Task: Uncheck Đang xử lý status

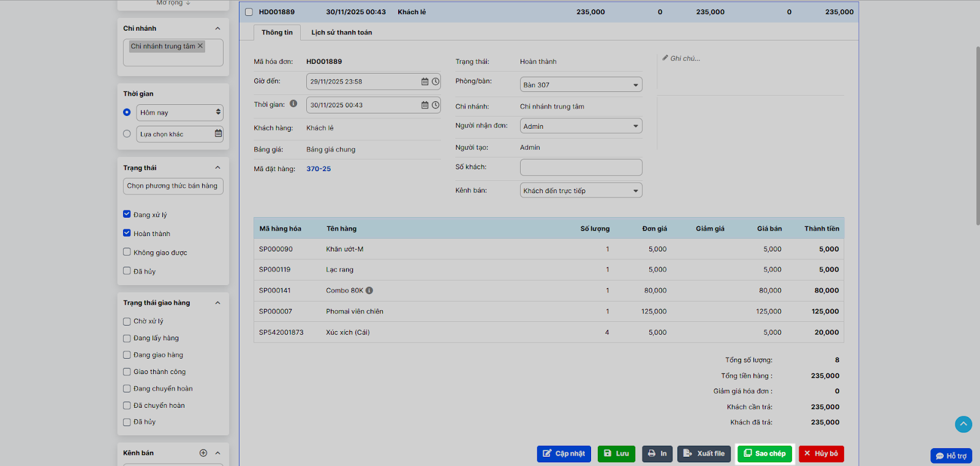Action: (127, 214)
